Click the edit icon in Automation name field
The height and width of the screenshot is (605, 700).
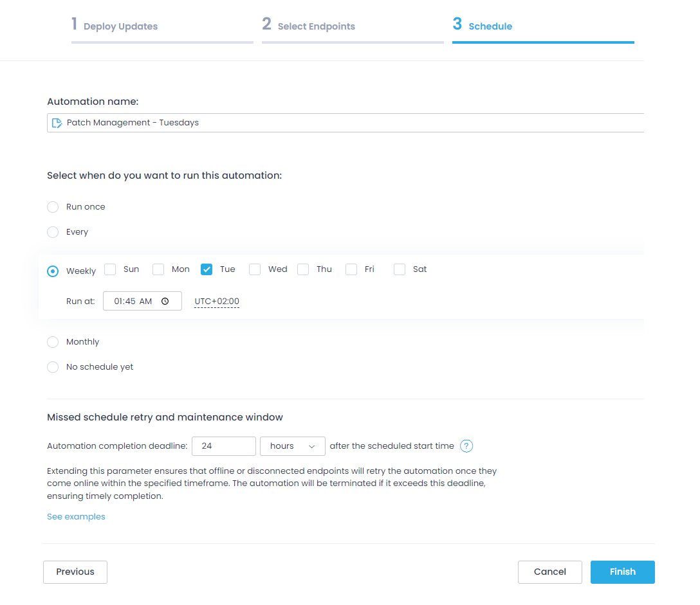coord(57,123)
